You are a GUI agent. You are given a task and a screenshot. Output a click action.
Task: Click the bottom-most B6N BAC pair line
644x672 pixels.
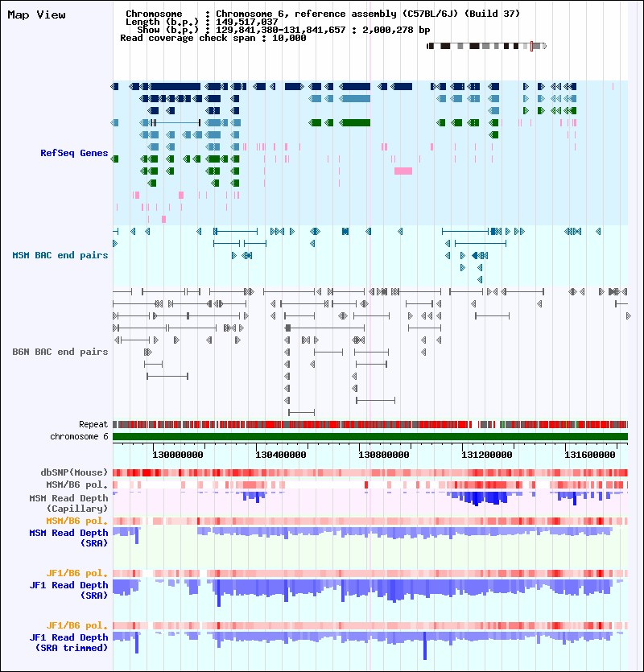[301, 413]
